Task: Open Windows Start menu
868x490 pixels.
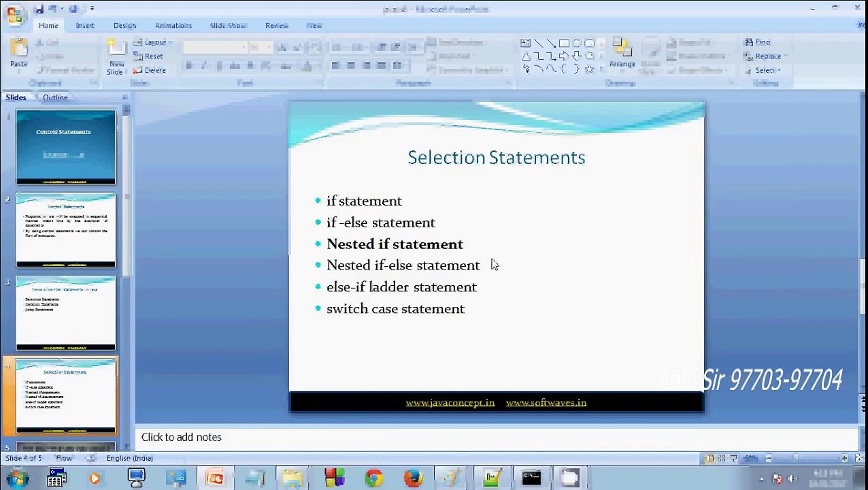Action: (x=18, y=478)
